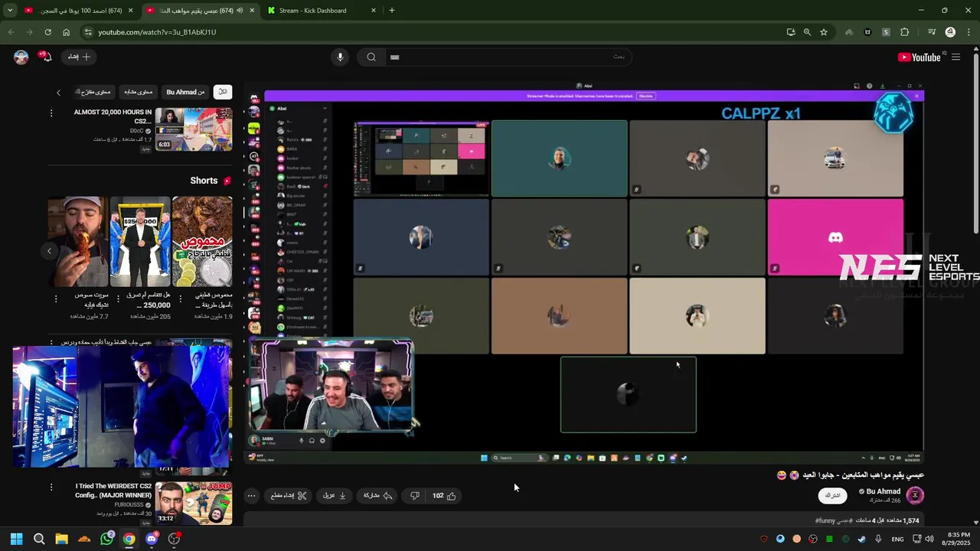Screen dimensions: 980x551
Task: Open the YouTube account avatar menu
Action: [21, 57]
